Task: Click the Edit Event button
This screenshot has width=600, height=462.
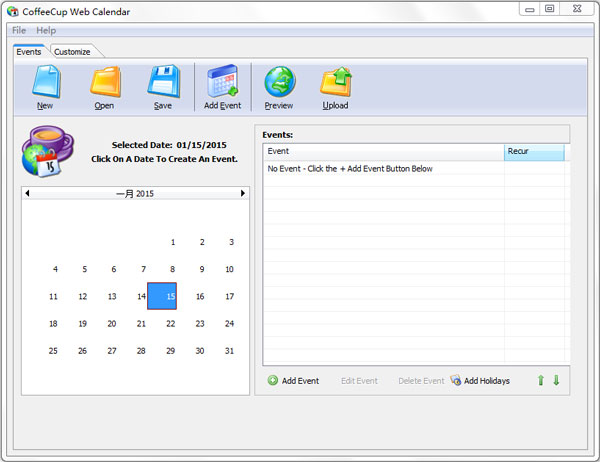Action: [x=359, y=381]
